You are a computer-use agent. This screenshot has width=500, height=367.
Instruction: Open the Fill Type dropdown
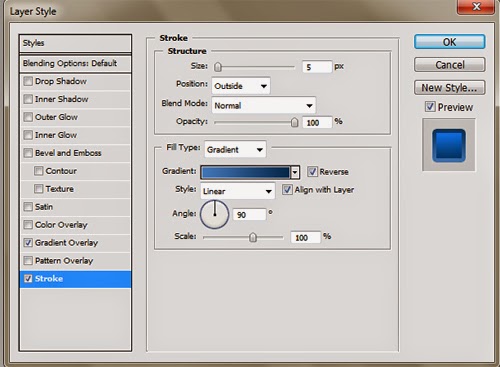(x=235, y=150)
